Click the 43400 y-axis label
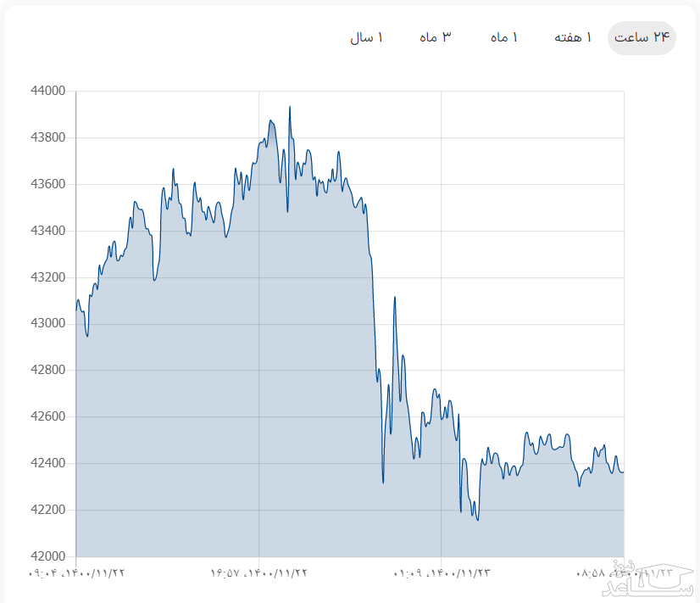 [47, 231]
